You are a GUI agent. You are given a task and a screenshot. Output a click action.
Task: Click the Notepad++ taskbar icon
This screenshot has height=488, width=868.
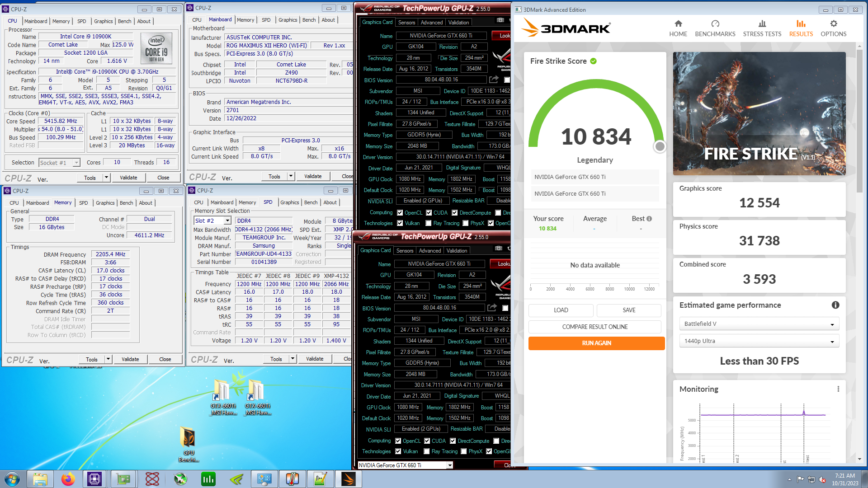(321, 479)
